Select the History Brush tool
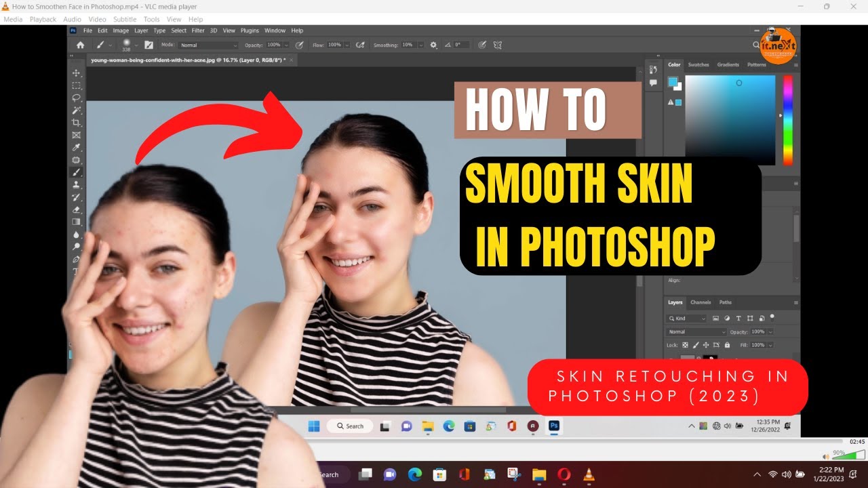This screenshot has width=868, height=488. [x=76, y=197]
